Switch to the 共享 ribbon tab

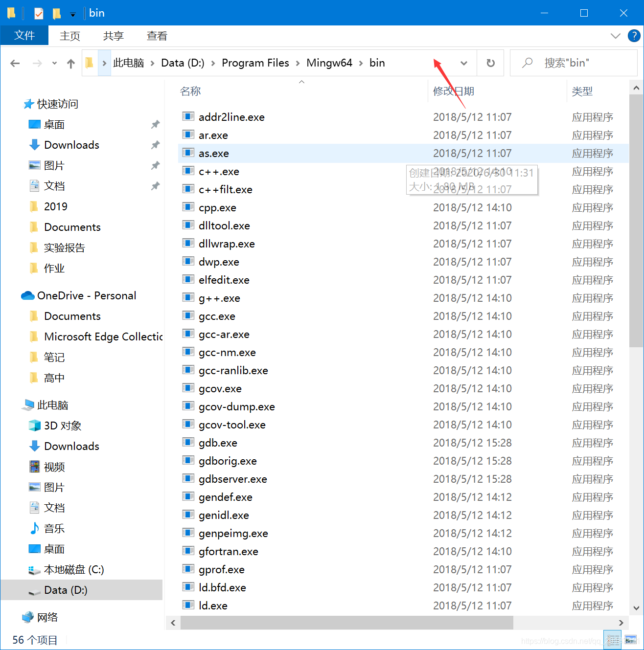(114, 36)
